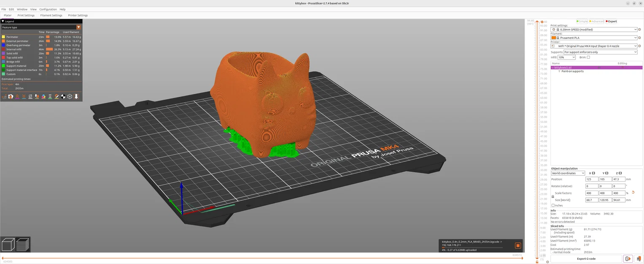Cancel the bgcode upload with stop icon
This screenshot has height=264, width=644.
click(x=518, y=245)
